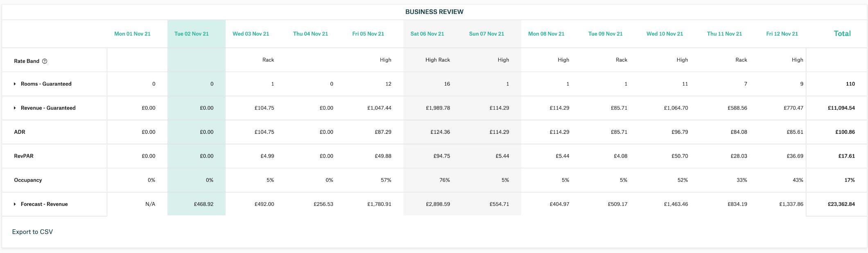Click the ADR row label
Screen dimensions: 868x253
20,132
